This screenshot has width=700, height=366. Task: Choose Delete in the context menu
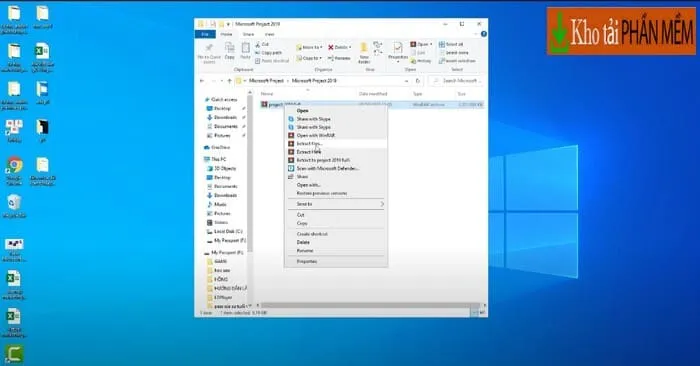point(336,242)
